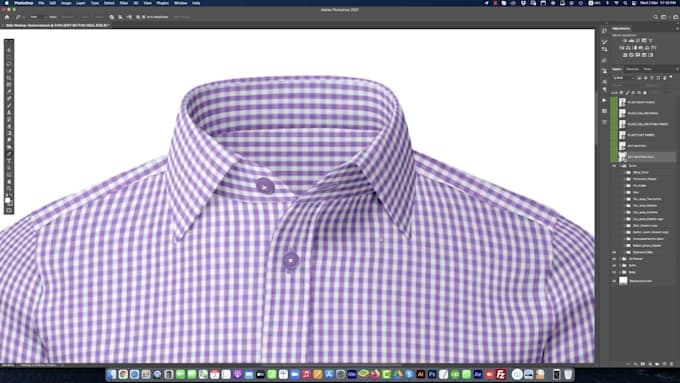
Task: Add an Invert adjustment
Action: coord(624,55)
